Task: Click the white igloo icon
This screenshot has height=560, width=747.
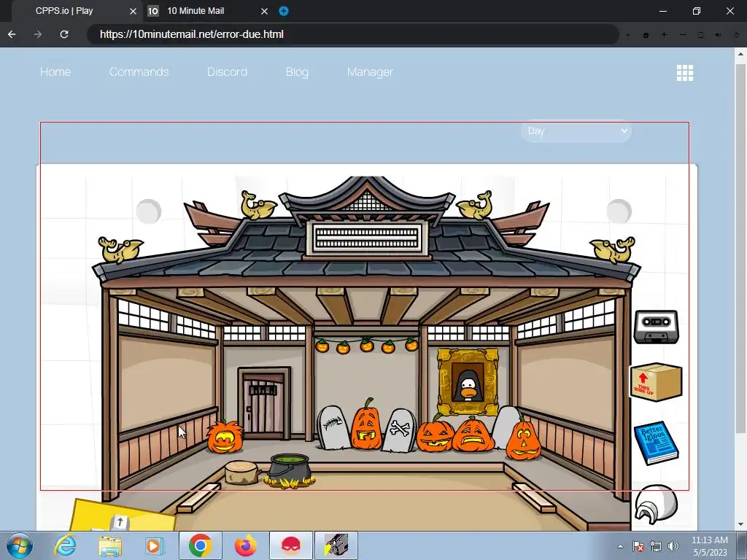Action: tap(656, 505)
